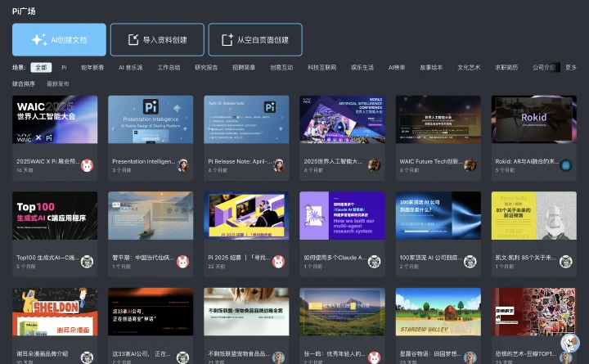Open the multi-agent research system thumbnail
The height and width of the screenshot is (364, 589).
(342, 216)
